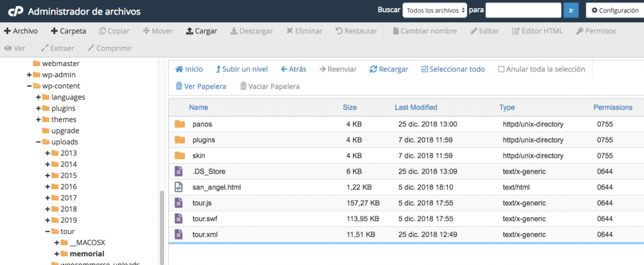Select the san_angel.html file icon
The height and width of the screenshot is (265, 644).
pos(178,187)
